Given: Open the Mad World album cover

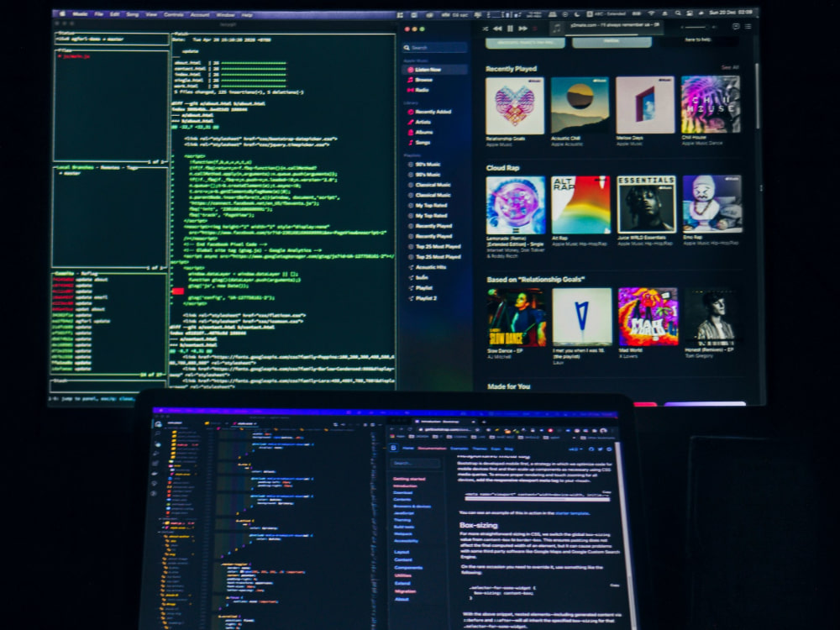Looking at the screenshot, I should (x=648, y=317).
